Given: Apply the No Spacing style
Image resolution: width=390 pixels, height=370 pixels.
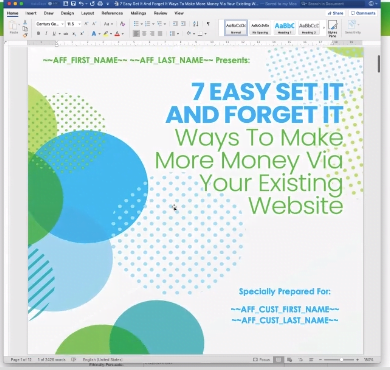Looking at the screenshot, I should pyautogui.click(x=260, y=28).
